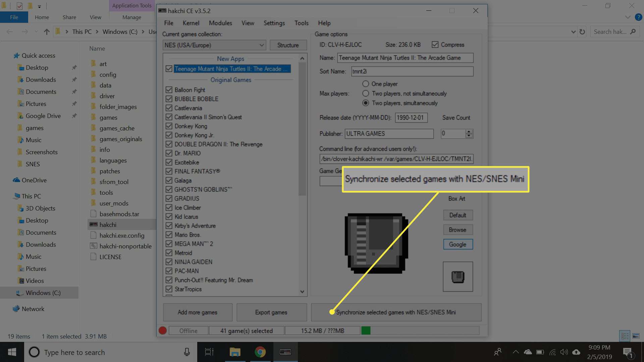Click the Google box art button

[x=458, y=244]
